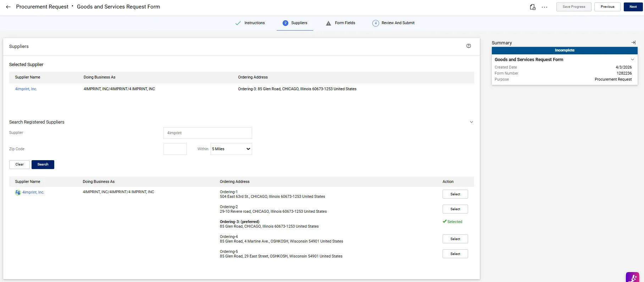644x282 pixels.
Task: Click the Procurement Request breadcrumb
Action: click(x=42, y=7)
